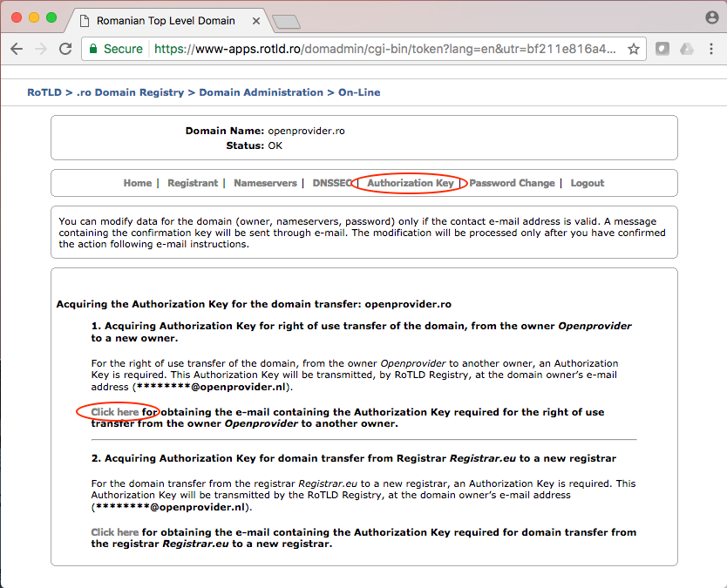Open the Chrome three-dot menu
The height and width of the screenshot is (588, 727).
coord(710,50)
